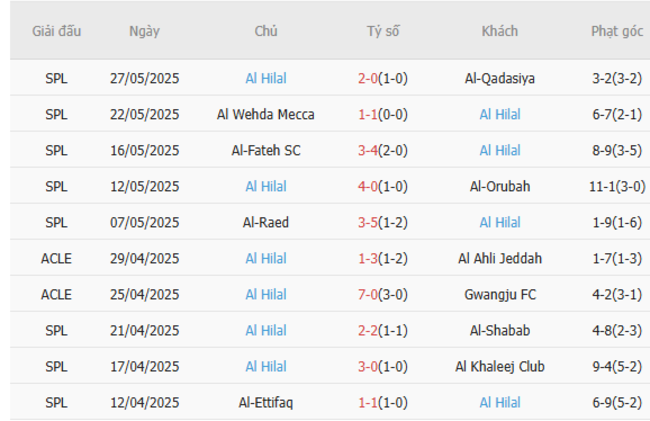650x421 pixels.
Task: Click ACLE label in the 25/04/2025 row
Action: (x=56, y=294)
